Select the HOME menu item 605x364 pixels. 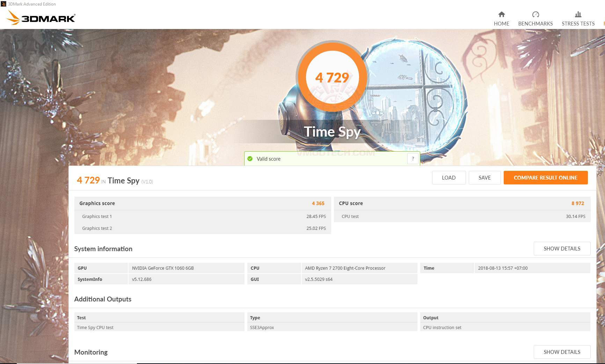pyautogui.click(x=501, y=23)
